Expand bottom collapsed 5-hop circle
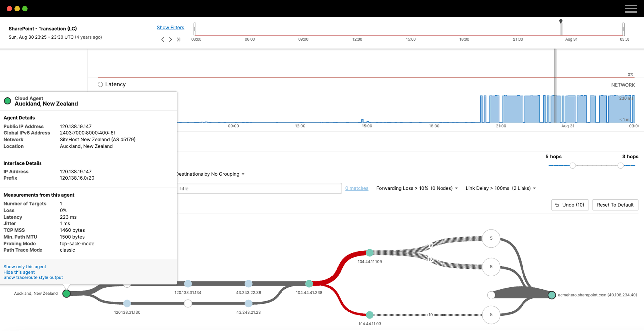644x331 pixels. click(491, 315)
